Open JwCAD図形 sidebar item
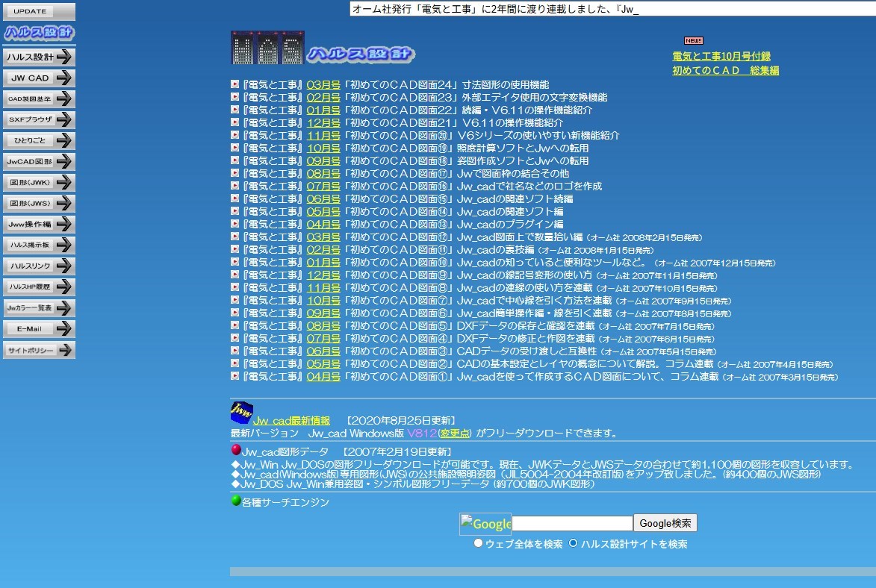Viewport: 876px width, 588px height. click(x=39, y=161)
